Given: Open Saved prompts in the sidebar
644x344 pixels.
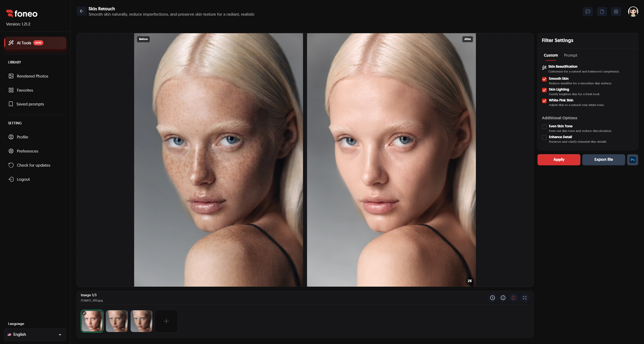Looking at the screenshot, I should pyautogui.click(x=35, y=104).
